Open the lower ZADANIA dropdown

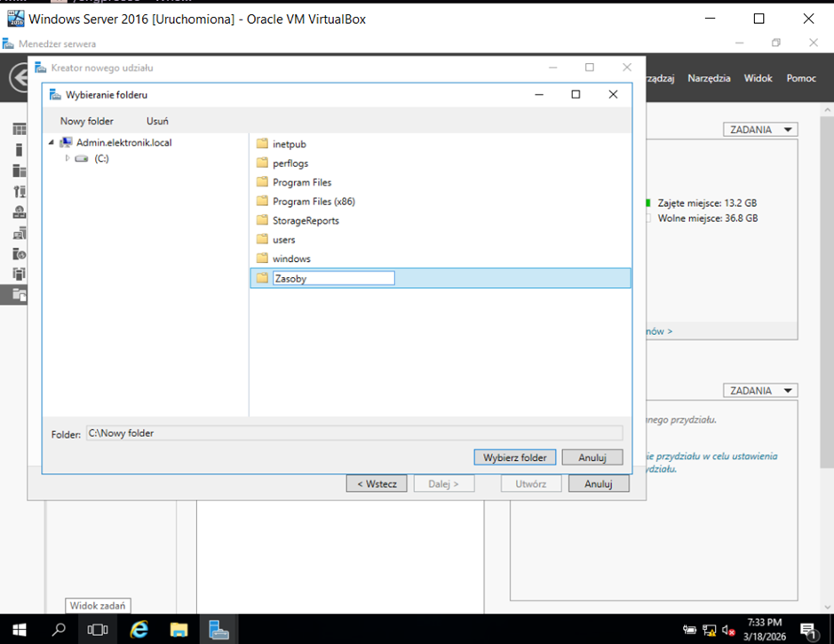760,391
